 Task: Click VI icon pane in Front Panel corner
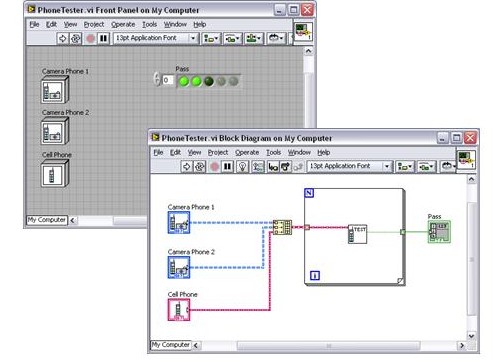point(303,32)
